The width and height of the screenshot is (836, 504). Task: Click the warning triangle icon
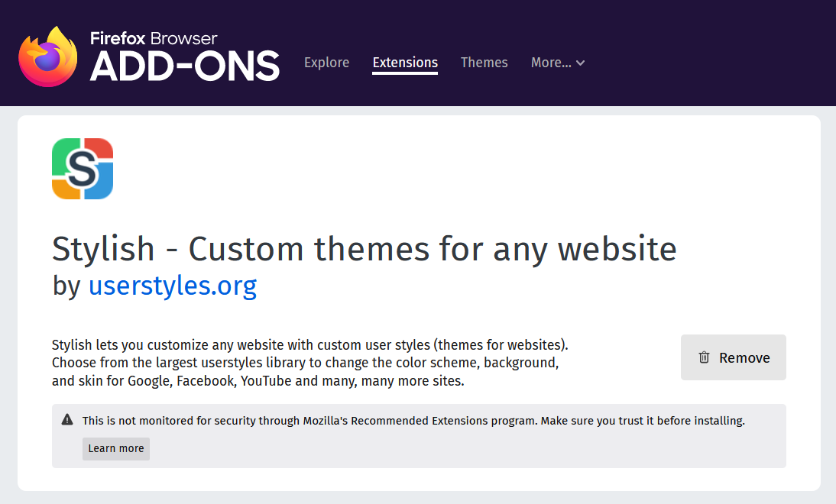67,420
